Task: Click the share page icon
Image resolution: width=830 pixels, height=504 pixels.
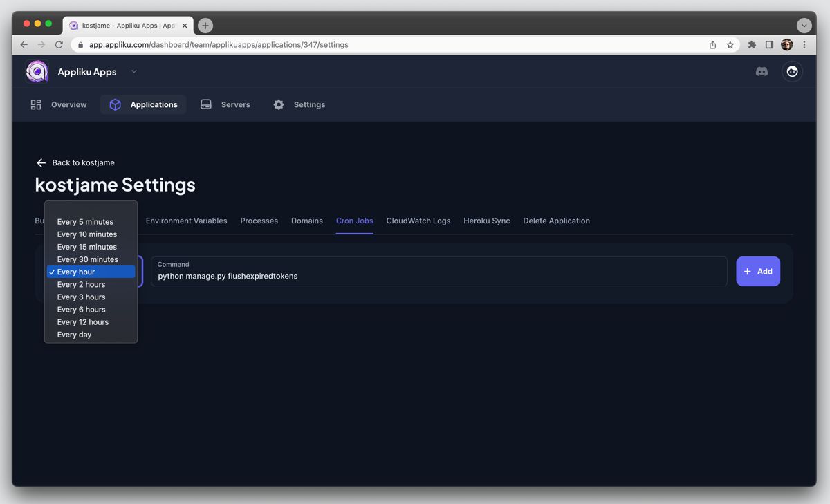Action: coord(712,45)
